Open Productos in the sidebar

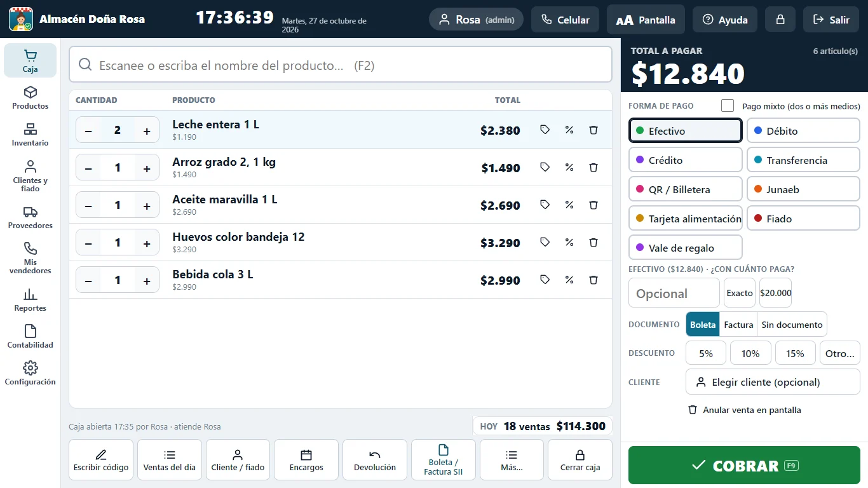(31, 98)
